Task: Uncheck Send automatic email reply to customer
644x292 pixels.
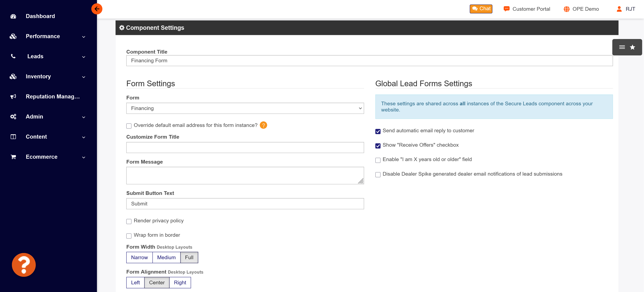Action: tap(378, 131)
